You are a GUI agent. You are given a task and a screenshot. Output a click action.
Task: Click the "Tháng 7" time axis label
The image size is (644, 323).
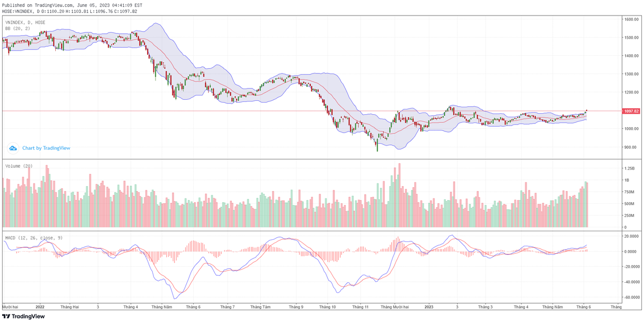(227, 307)
